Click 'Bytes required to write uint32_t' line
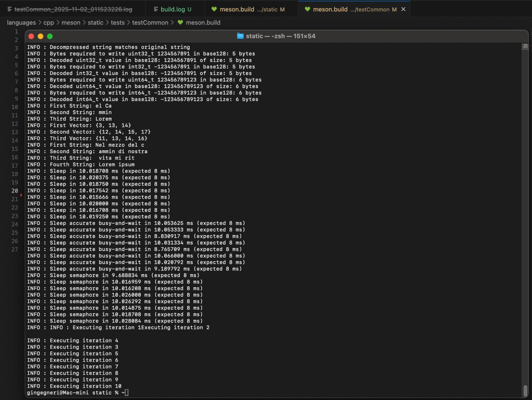 141,54
